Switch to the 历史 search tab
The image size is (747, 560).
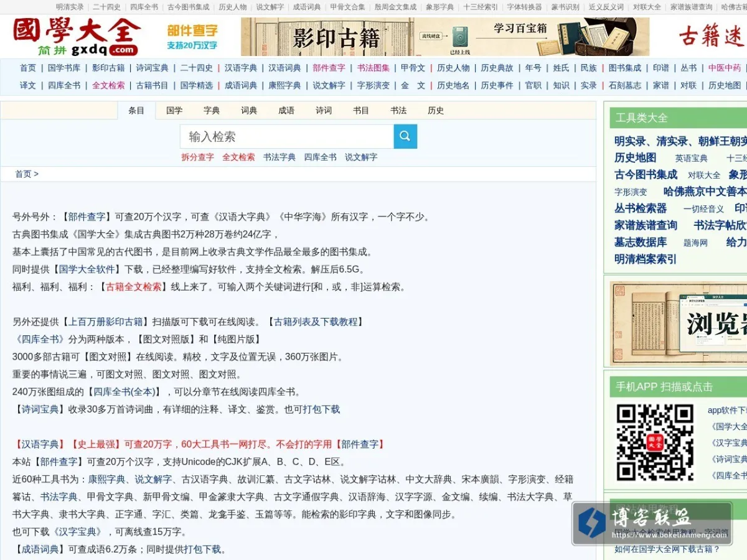[x=436, y=110]
